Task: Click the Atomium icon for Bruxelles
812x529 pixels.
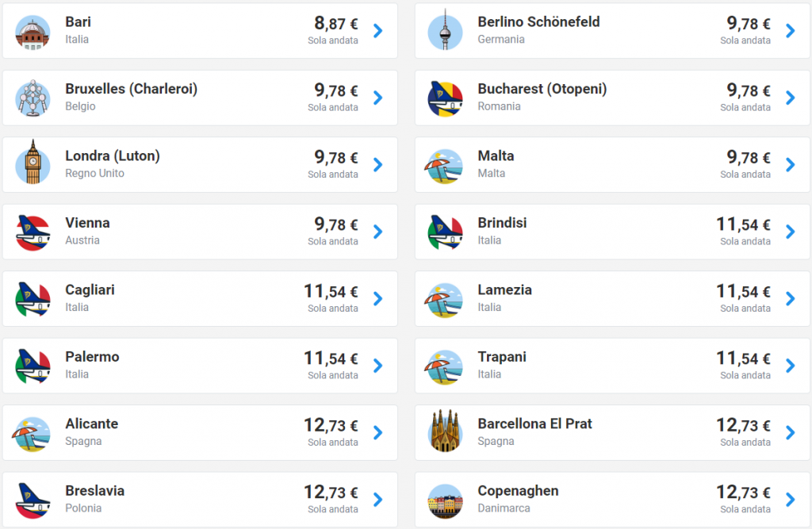Action: tap(33, 98)
